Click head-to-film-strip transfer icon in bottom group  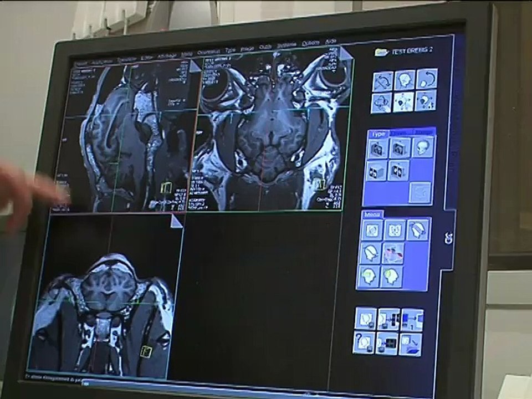(388, 320)
